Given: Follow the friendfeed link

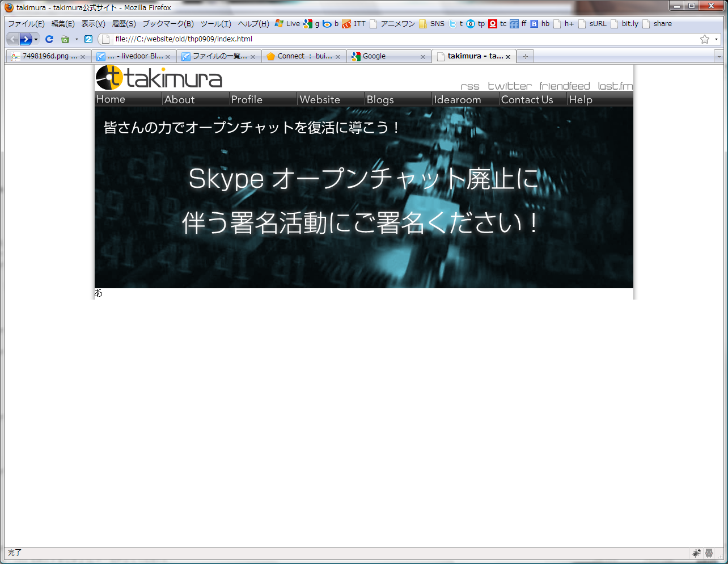Looking at the screenshot, I should [565, 86].
